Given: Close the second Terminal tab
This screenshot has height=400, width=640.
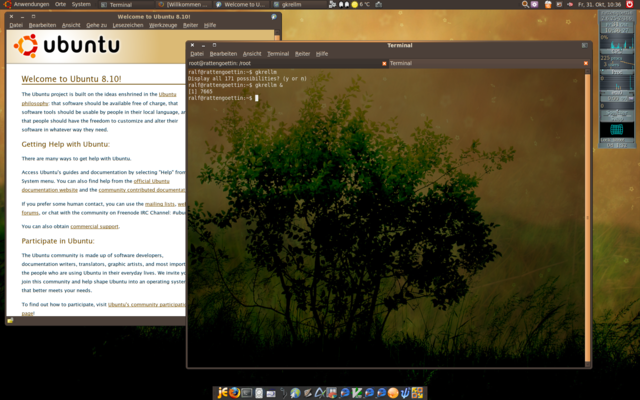Looking at the screenshot, I should pyautogui.click(x=586, y=63).
